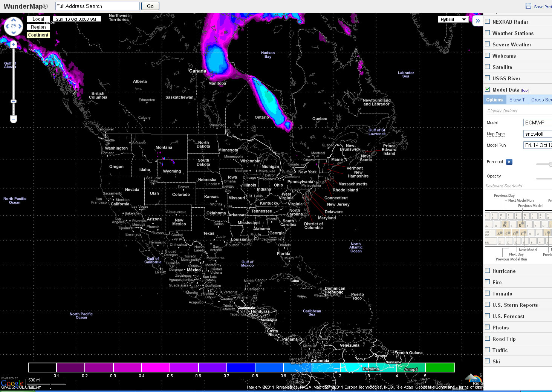Open the Model dropdown showing ECMWF
Viewport: 552px width, 392px height.
pyautogui.click(x=538, y=122)
